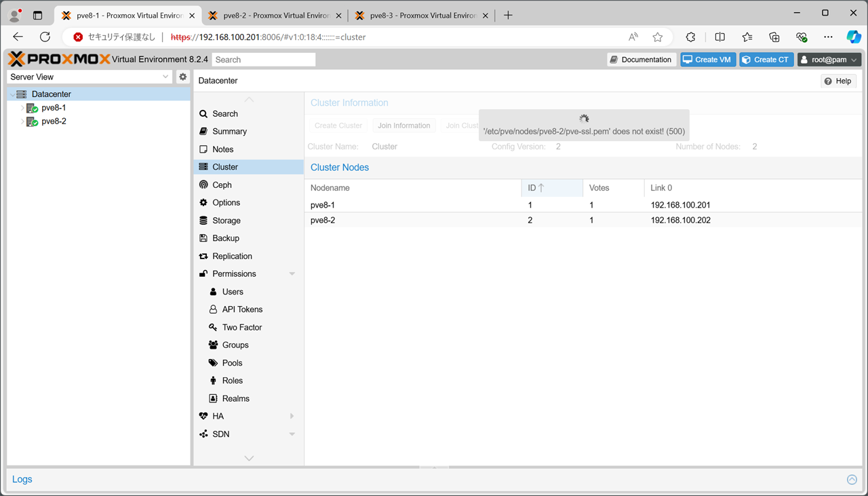
Task: Expand the Logs panel
Action: (852, 480)
